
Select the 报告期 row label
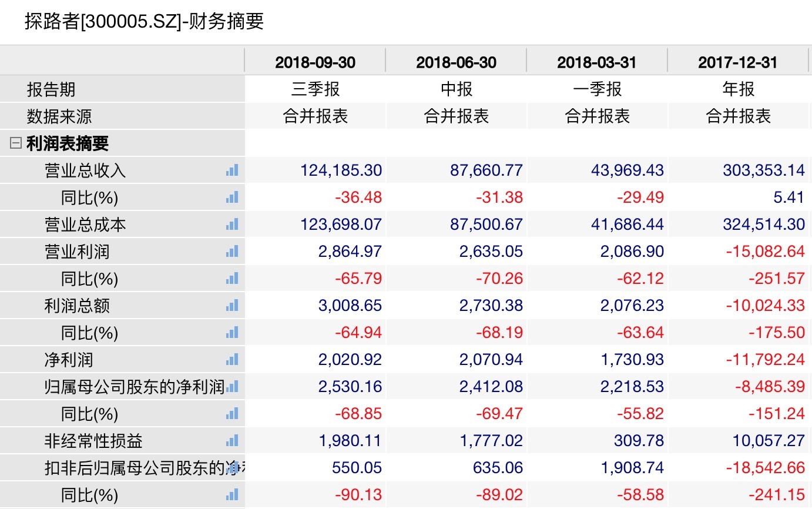click(51, 89)
